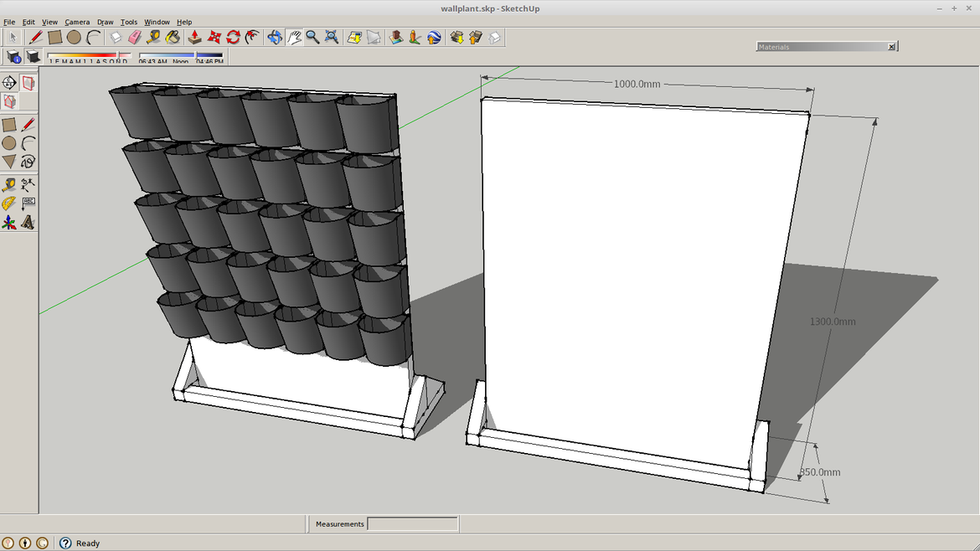
Task: Click the shadow date month slider
Action: 88,56
